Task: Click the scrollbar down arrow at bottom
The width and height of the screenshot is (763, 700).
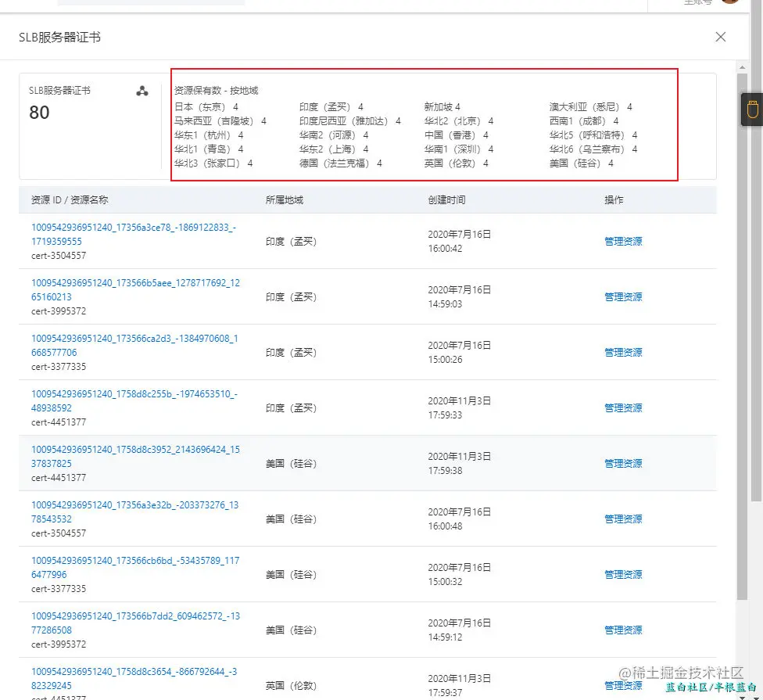Action: [x=742, y=697]
